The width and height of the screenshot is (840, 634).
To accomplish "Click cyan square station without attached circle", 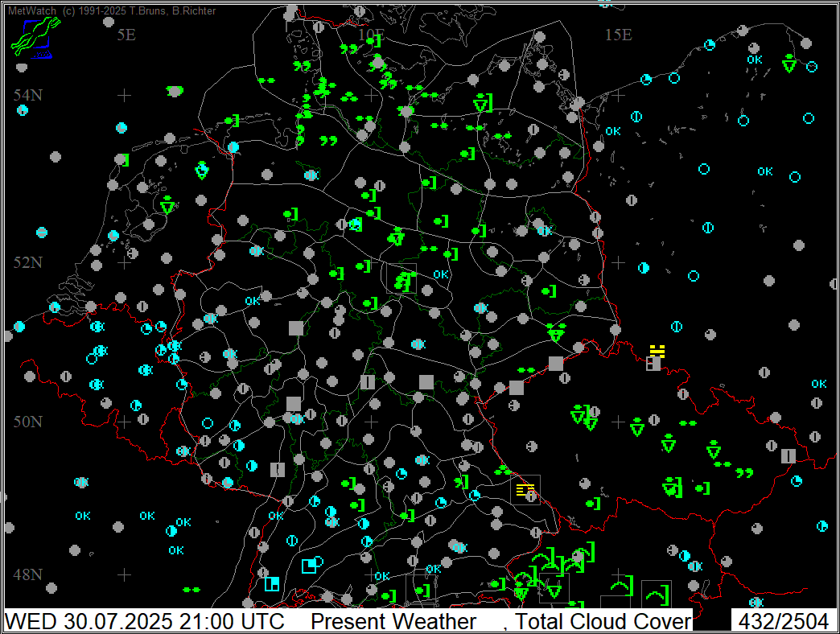I will pos(272,583).
